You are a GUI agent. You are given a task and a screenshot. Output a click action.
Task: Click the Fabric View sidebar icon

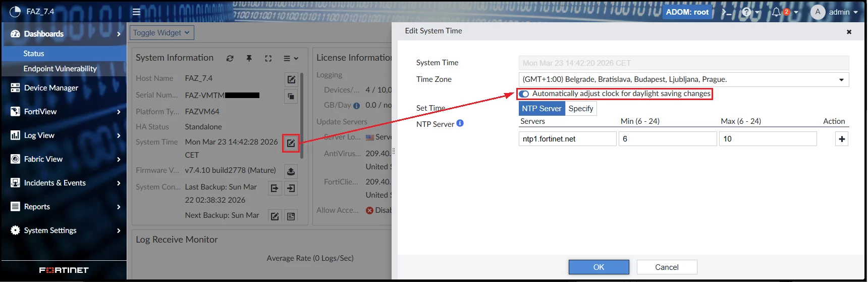tap(15, 159)
